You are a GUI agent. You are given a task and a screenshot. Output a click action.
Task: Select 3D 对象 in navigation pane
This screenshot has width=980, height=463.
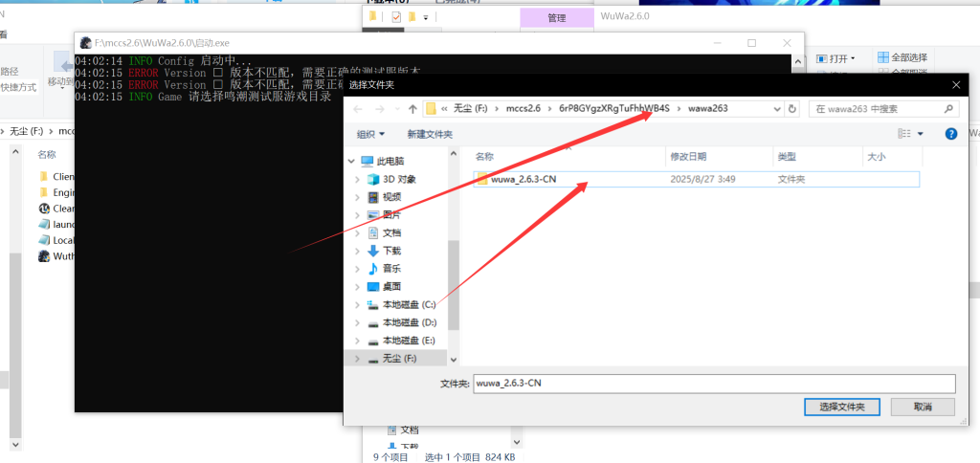(x=399, y=179)
